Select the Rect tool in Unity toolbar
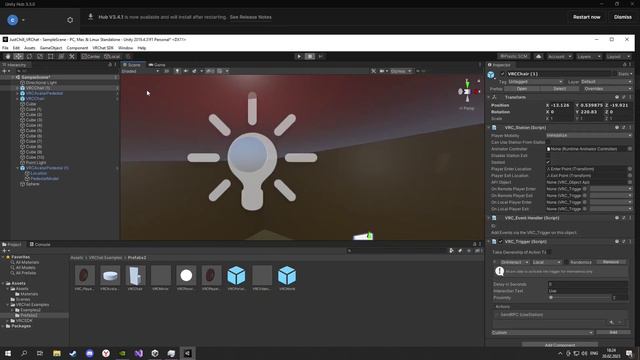 (x=50, y=56)
